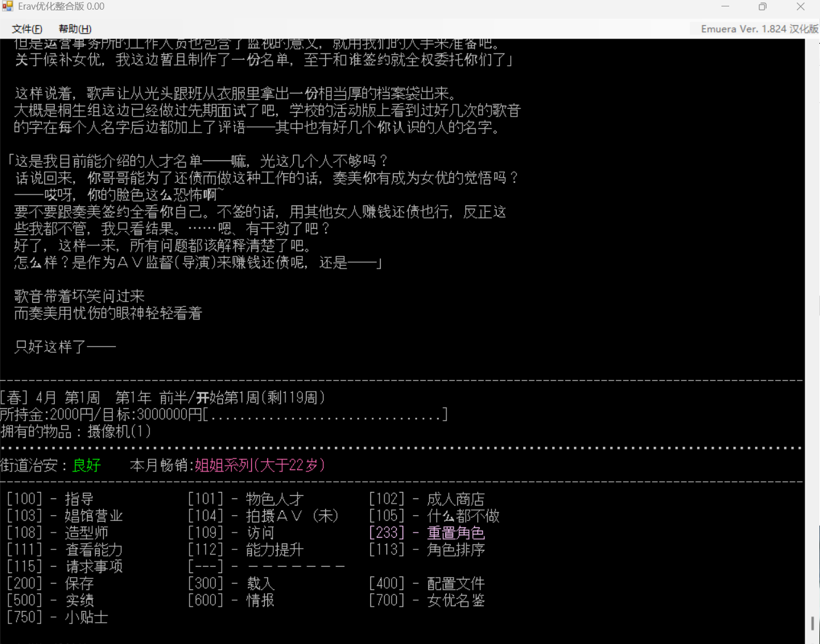Open the 帮助(H) menu

pos(75,29)
